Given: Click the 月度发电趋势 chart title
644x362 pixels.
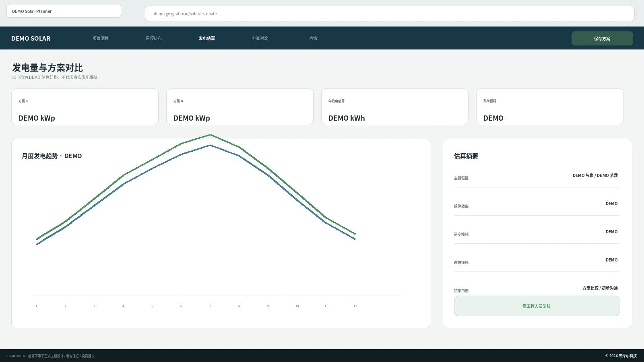Looking at the screenshot, I should 52,156.
